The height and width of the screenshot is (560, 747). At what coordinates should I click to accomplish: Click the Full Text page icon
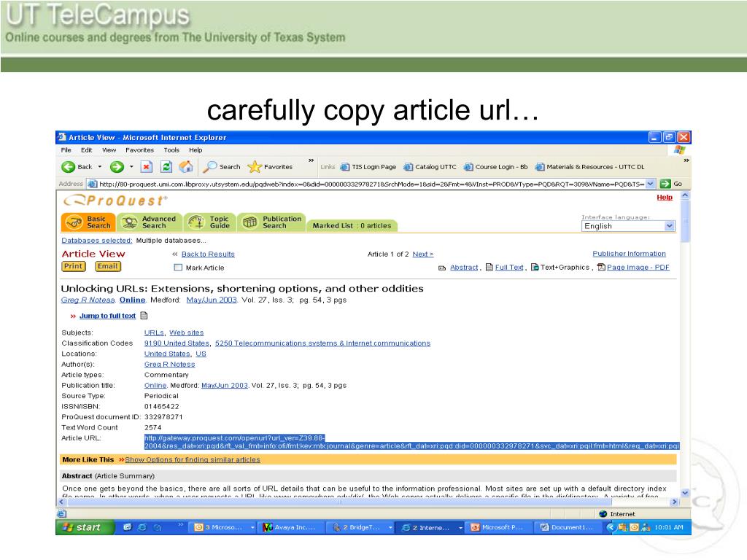click(489, 267)
